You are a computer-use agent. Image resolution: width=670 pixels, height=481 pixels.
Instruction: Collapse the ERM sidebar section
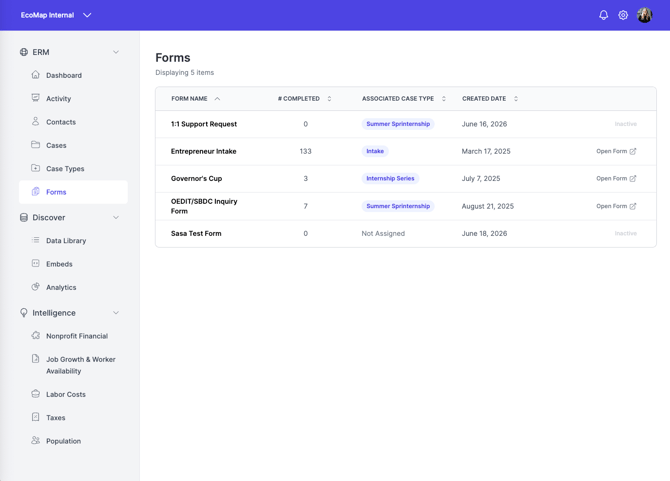point(116,52)
